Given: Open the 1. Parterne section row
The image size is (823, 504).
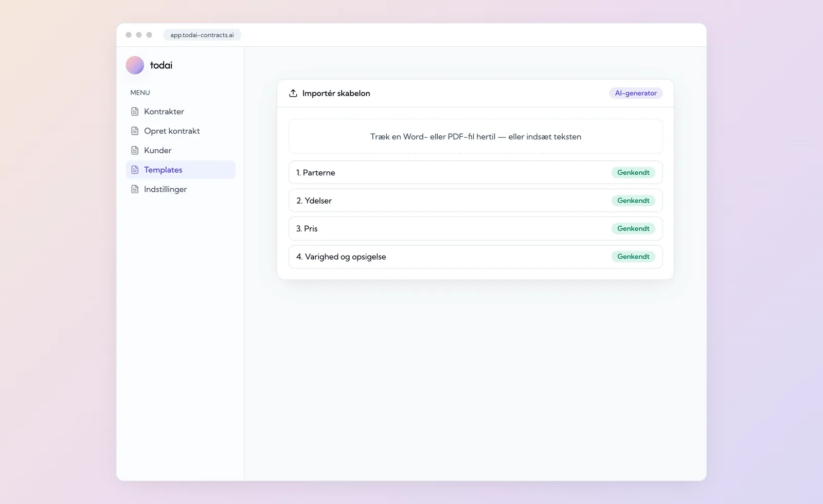Looking at the screenshot, I should pos(476,172).
